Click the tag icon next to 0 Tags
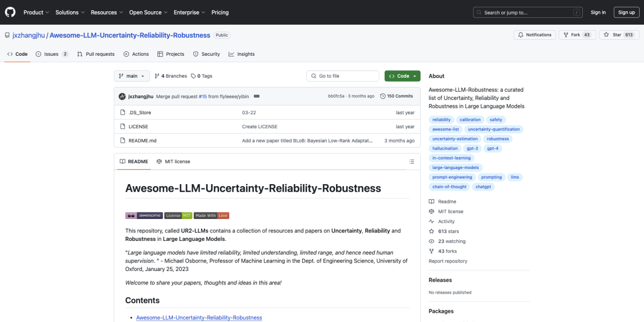This screenshot has height=322, width=644. 194,76
